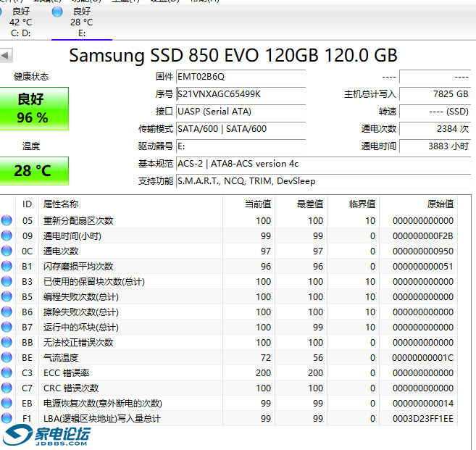476x450 pixels.
Task: Click status orb of row B7 运行中的坏块
Action: 7,327
